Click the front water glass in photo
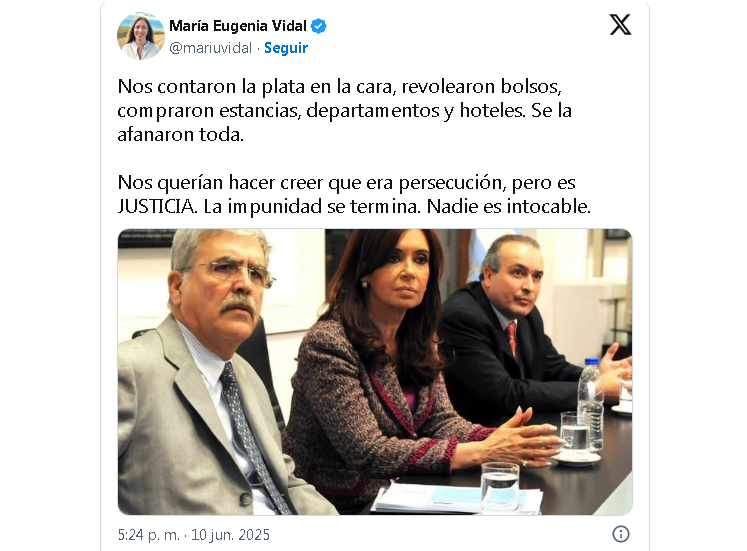This screenshot has width=747, height=551. tap(500, 487)
